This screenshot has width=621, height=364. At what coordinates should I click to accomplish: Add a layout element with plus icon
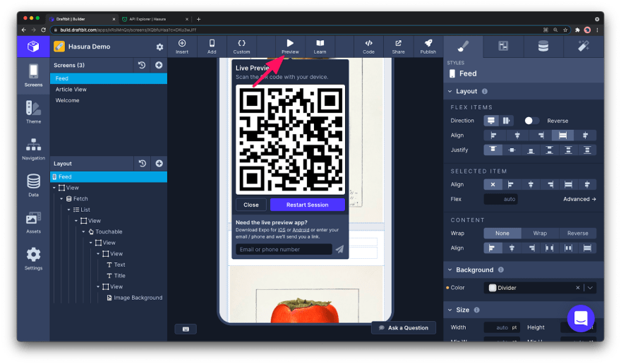[159, 163]
